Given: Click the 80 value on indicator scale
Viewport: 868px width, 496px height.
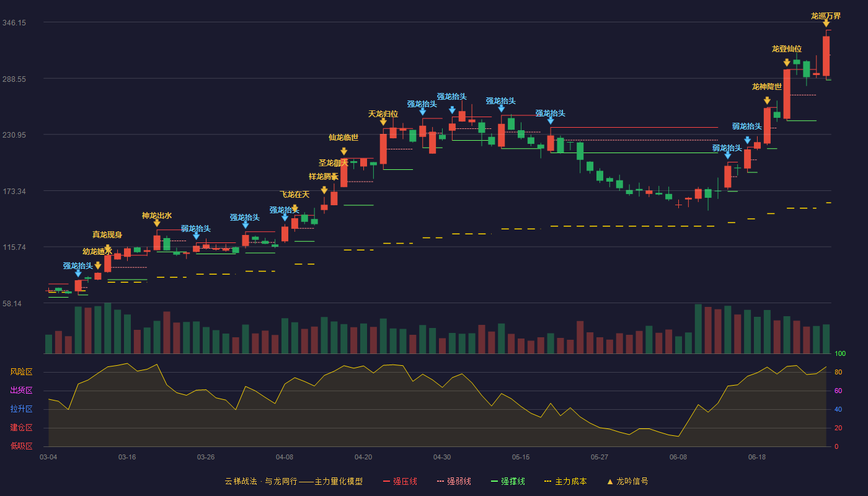Looking at the screenshot, I should click(x=838, y=372).
